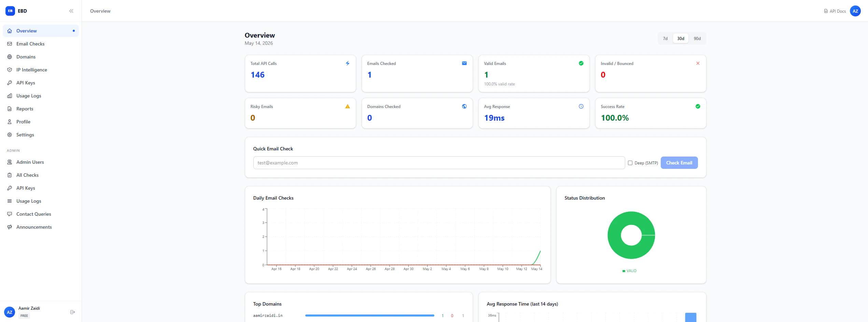Open the API Docs link
Image resolution: width=868 pixels, height=322 pixels.
tap(835, 11)
